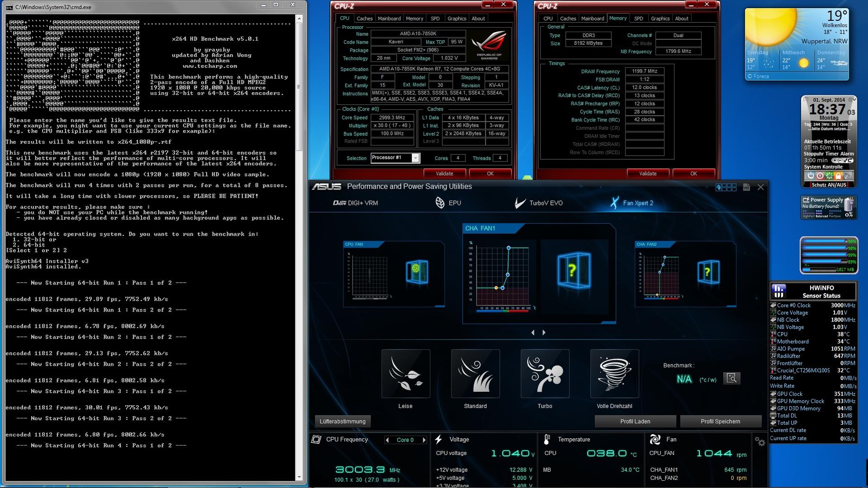The image size is (868, 488).
Task: Click the Profil Laden button
Action: click(635, 422)
